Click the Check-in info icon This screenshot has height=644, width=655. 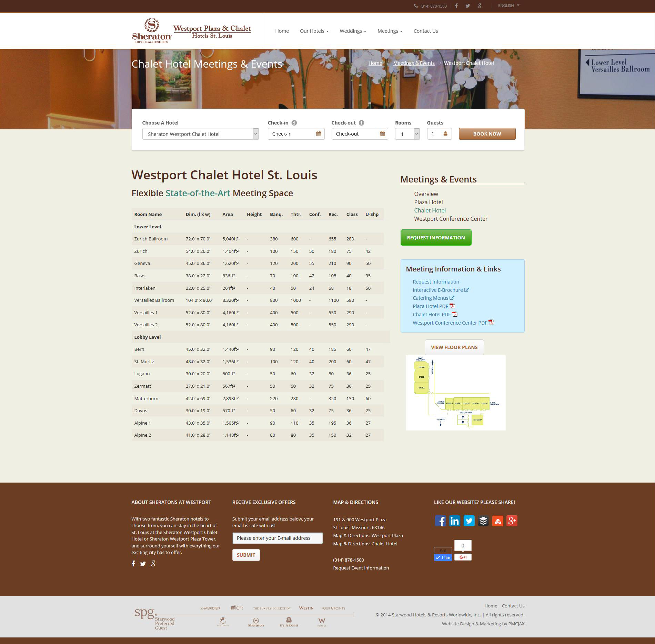294,123
